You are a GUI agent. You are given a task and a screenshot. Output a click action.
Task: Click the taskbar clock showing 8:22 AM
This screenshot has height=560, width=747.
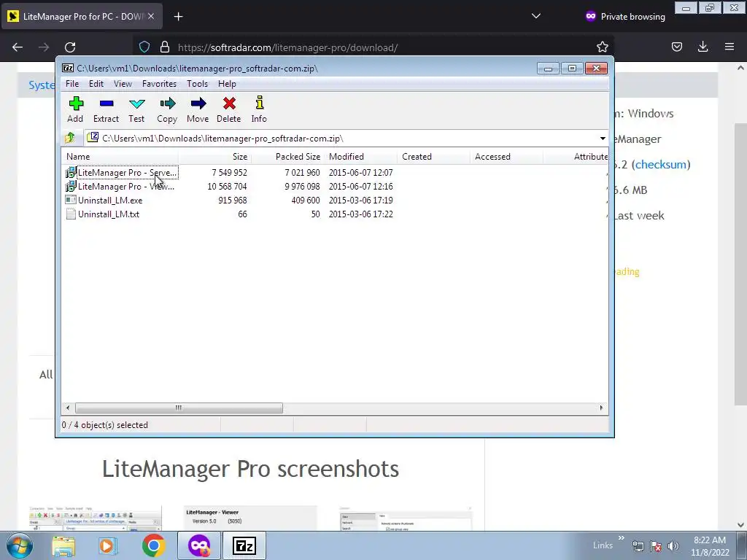710,546
